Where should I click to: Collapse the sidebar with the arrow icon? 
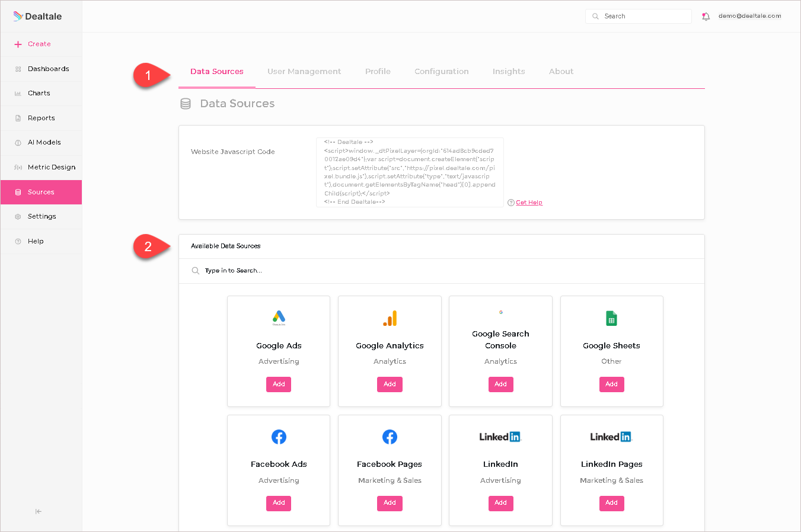(x=39, y=511)
